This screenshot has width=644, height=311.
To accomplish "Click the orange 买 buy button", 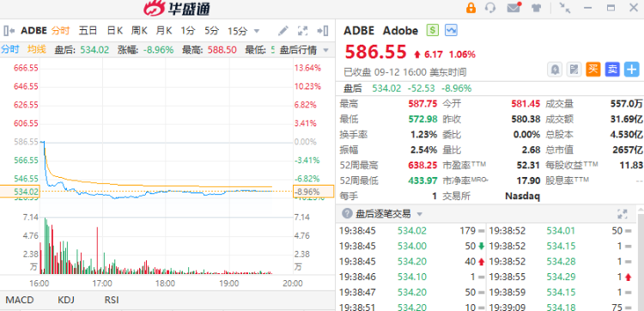I will pos(593,70).
